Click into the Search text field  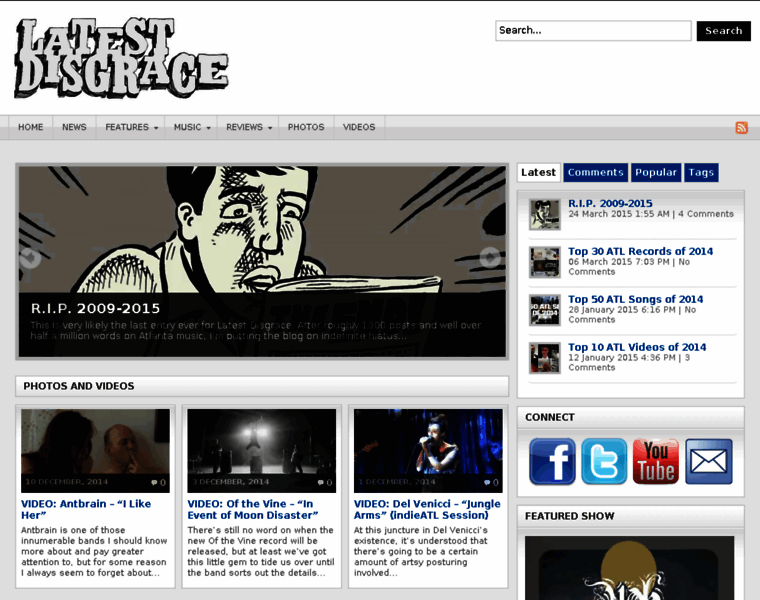(593, 31)
